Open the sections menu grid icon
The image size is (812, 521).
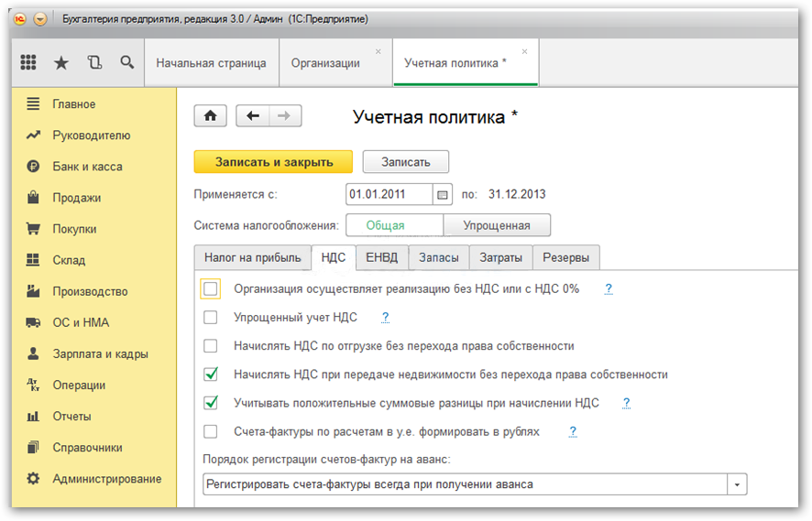(x=28, y=63)
